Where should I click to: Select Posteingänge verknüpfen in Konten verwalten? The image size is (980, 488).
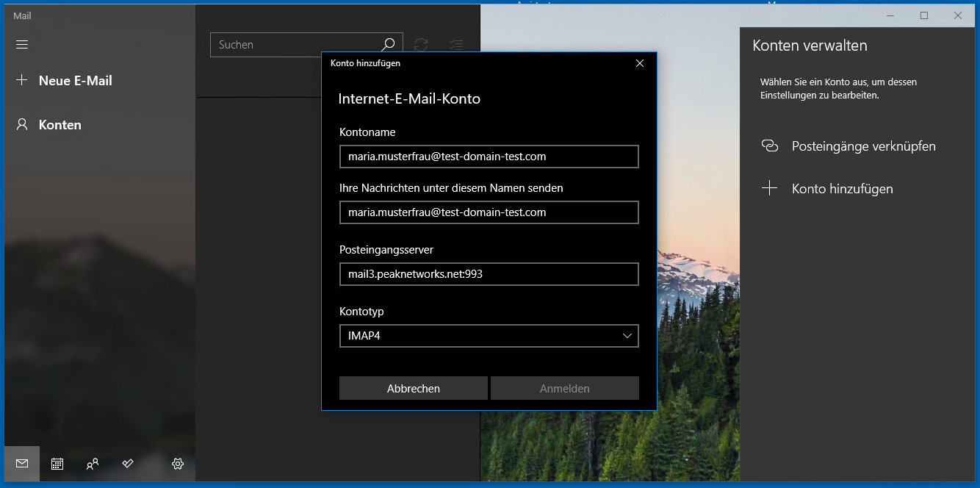click(x=863, y=146)
